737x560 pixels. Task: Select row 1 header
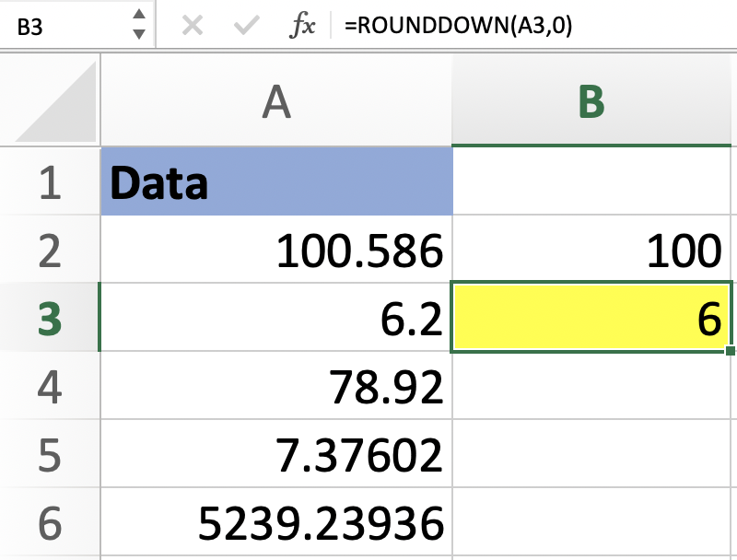pyautogui.click(x=50, y=182)
